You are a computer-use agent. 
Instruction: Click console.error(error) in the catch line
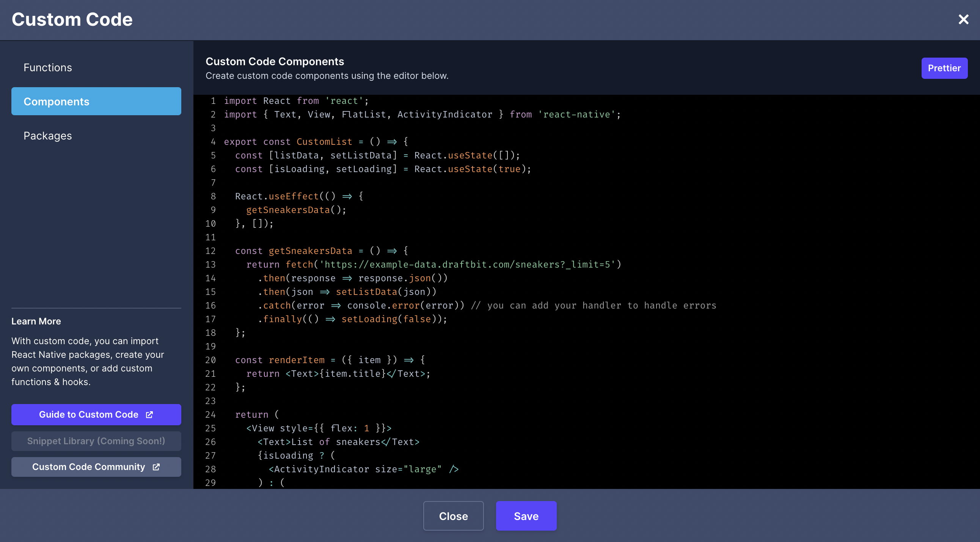pyautogui.click(x=403, y=305)
